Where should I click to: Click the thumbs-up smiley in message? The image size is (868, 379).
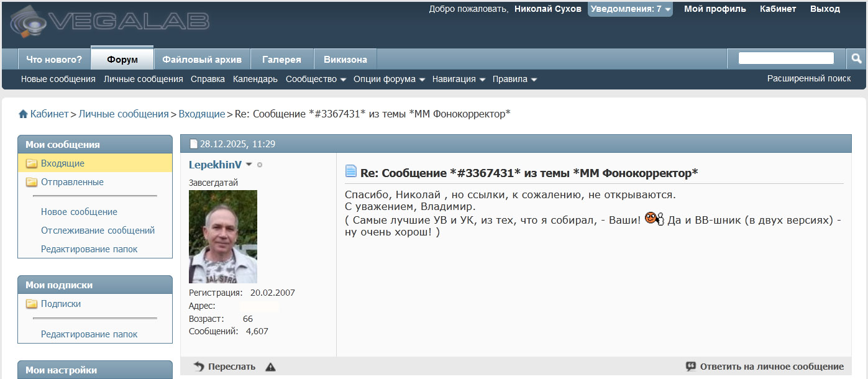click(x=654, y=219)
